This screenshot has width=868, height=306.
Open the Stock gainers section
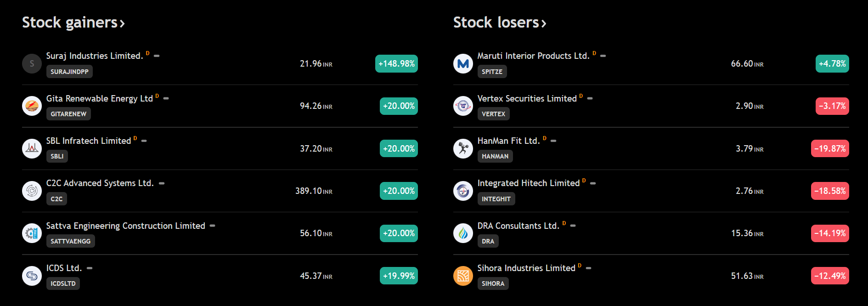(73, 23)
